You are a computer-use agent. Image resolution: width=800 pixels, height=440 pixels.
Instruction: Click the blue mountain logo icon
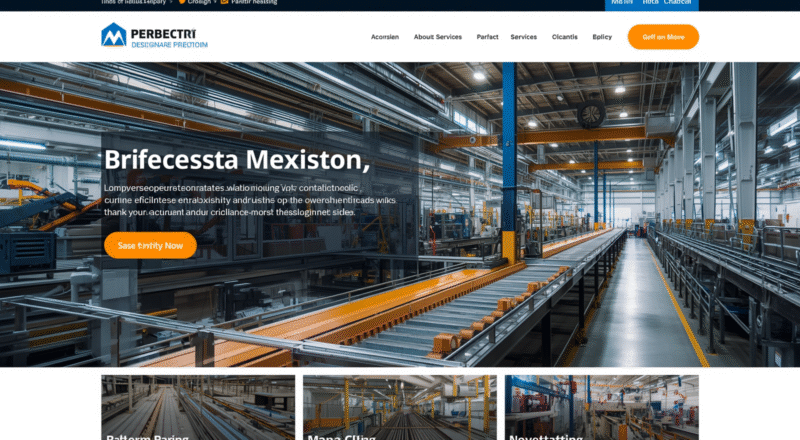point(114,35)
